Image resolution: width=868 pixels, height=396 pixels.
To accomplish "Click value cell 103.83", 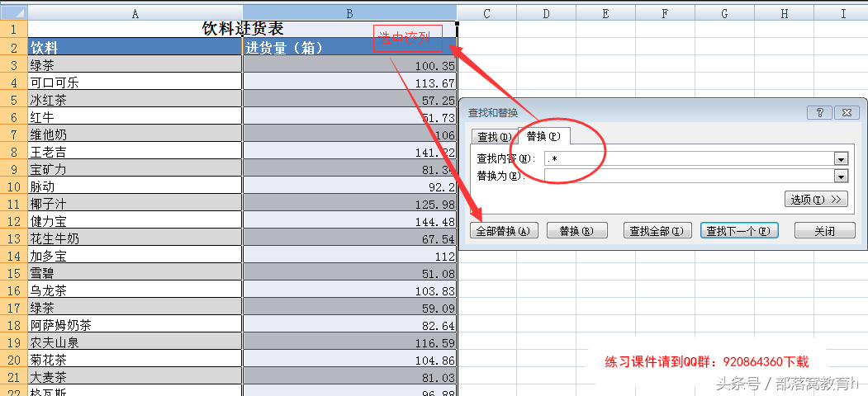I will (x=350, y=290).
